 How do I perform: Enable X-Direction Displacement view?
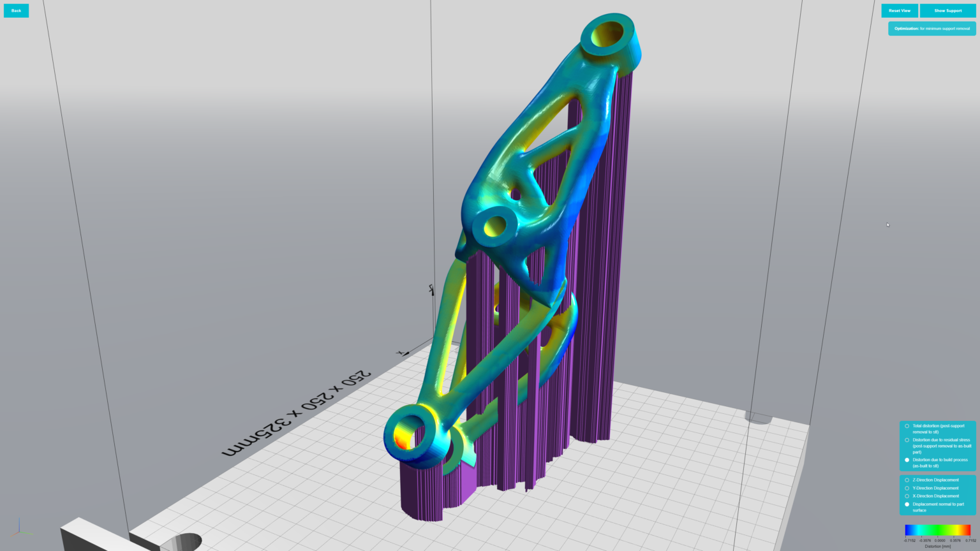907,496
